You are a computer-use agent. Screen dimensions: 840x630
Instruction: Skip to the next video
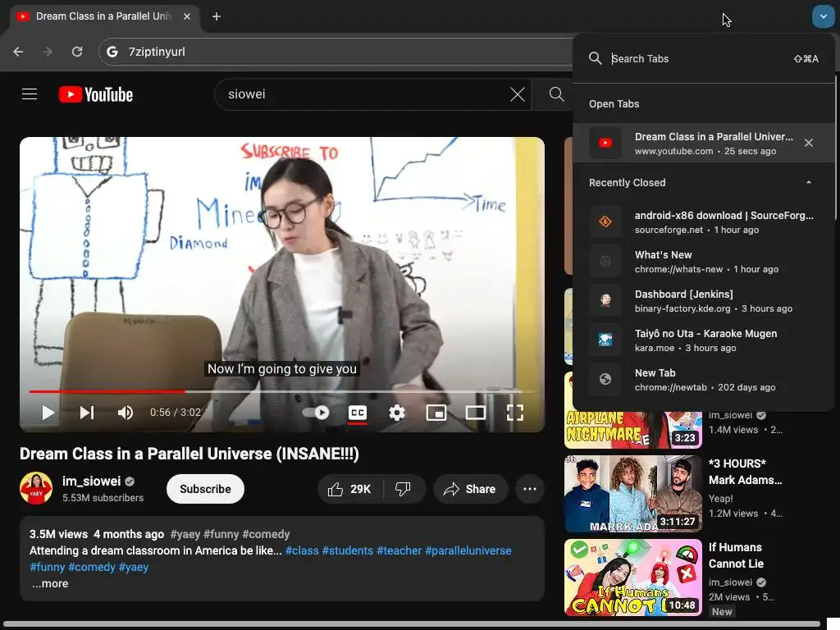click(x=87, y=413)
